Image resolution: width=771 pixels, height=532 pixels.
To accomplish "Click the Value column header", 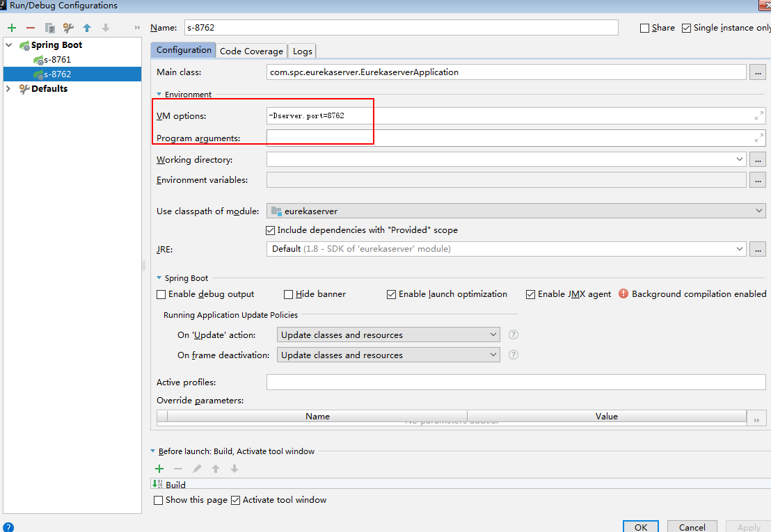I will (606, 416).
